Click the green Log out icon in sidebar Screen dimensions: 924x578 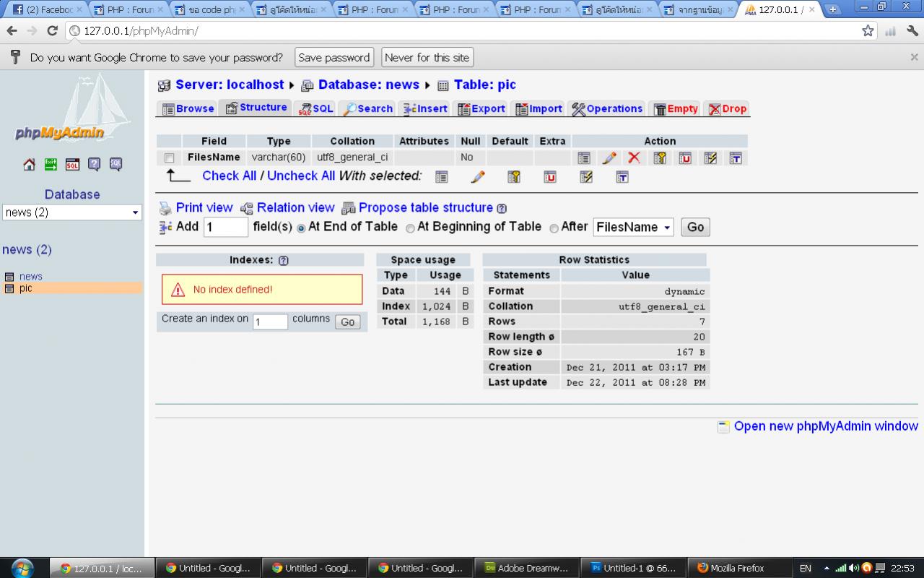click(51, 164)
